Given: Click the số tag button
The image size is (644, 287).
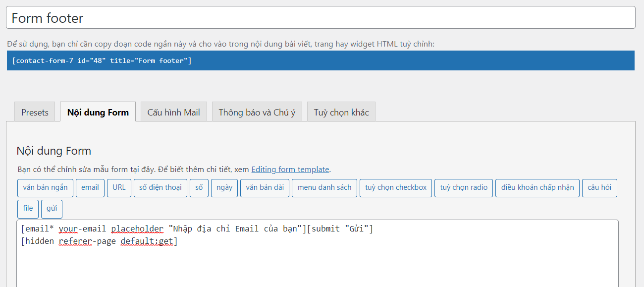Looking at the screenshot, I should (199, 188).
